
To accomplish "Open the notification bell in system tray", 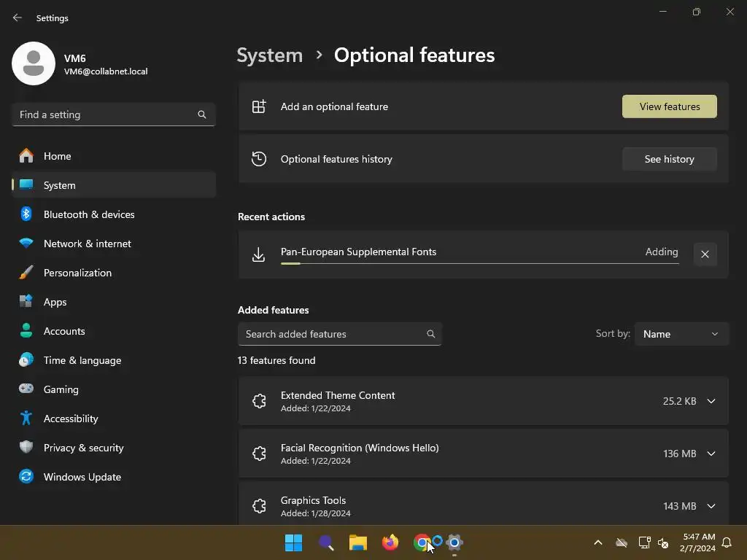I will tap(727, 542).
